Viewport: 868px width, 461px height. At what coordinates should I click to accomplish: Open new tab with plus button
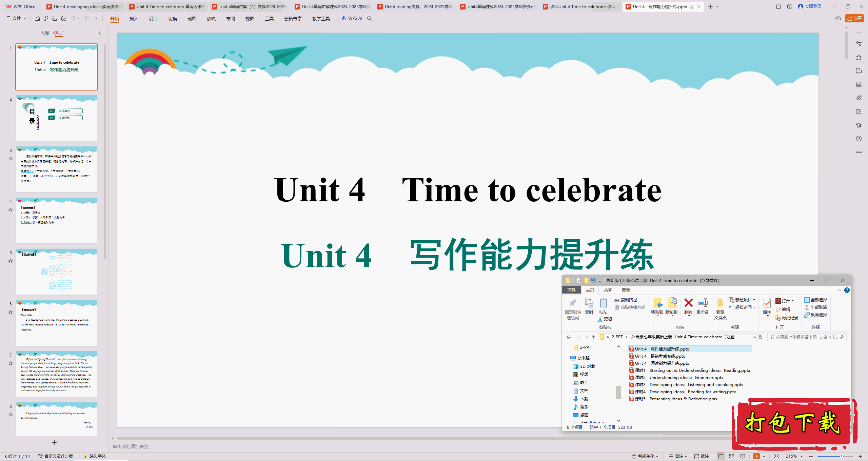pyautogui.click(x=710, y=7)
